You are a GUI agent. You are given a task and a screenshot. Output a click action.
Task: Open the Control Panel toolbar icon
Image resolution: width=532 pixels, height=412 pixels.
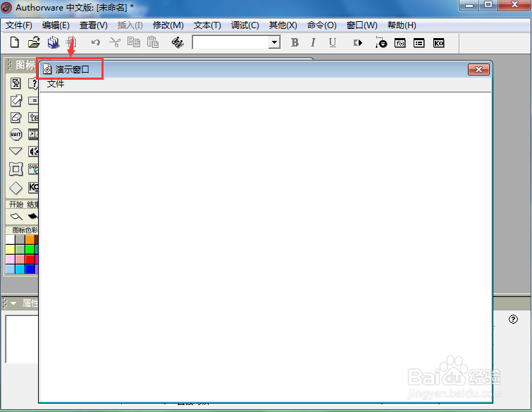(381, 42)
